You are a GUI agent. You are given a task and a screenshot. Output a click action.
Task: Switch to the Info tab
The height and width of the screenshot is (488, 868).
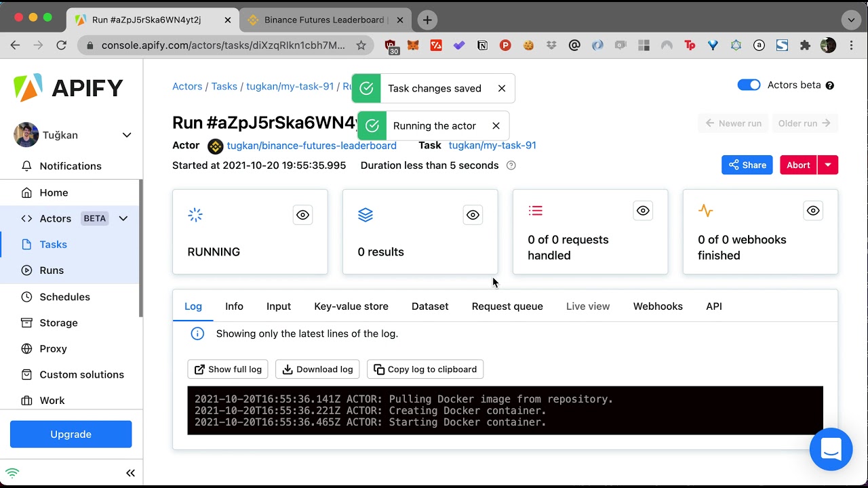point(234,306)
